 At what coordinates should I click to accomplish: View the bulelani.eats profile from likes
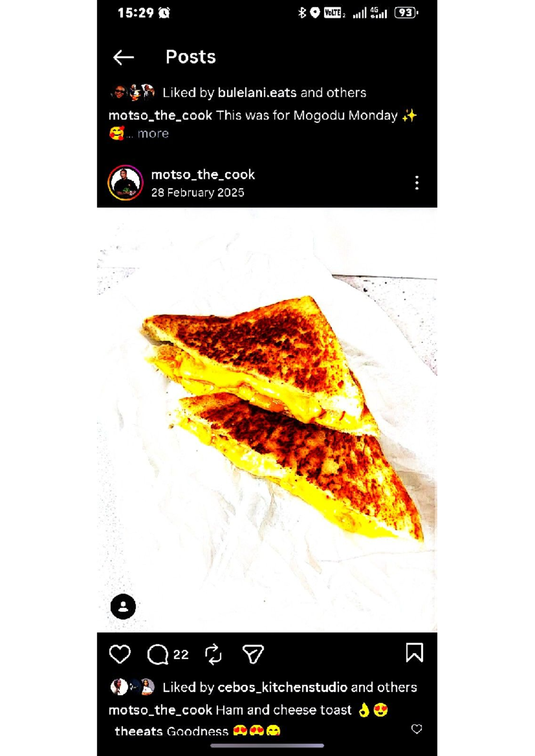[257, 92]
